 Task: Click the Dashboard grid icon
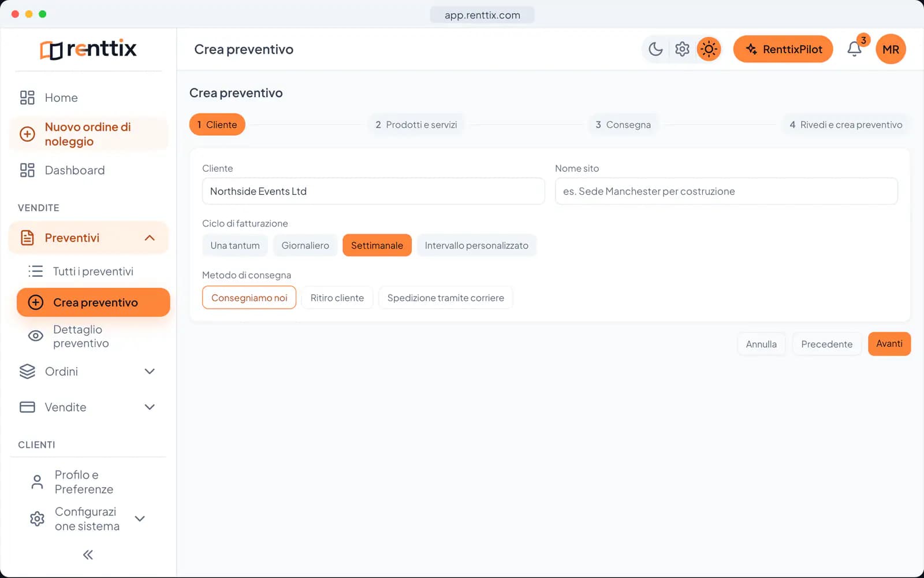27,170
